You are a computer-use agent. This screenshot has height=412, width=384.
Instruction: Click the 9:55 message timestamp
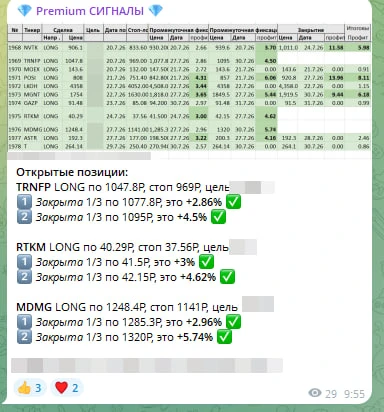[354, 394]
